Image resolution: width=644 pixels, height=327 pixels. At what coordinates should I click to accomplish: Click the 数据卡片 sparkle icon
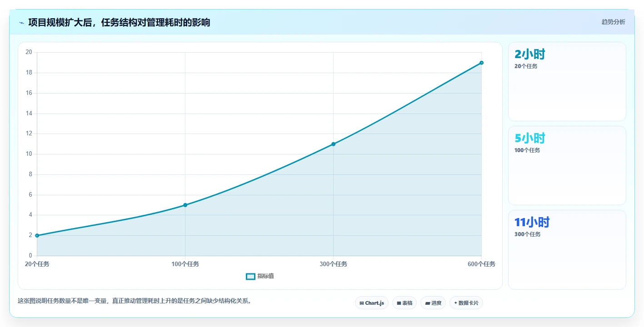point(456,303)
